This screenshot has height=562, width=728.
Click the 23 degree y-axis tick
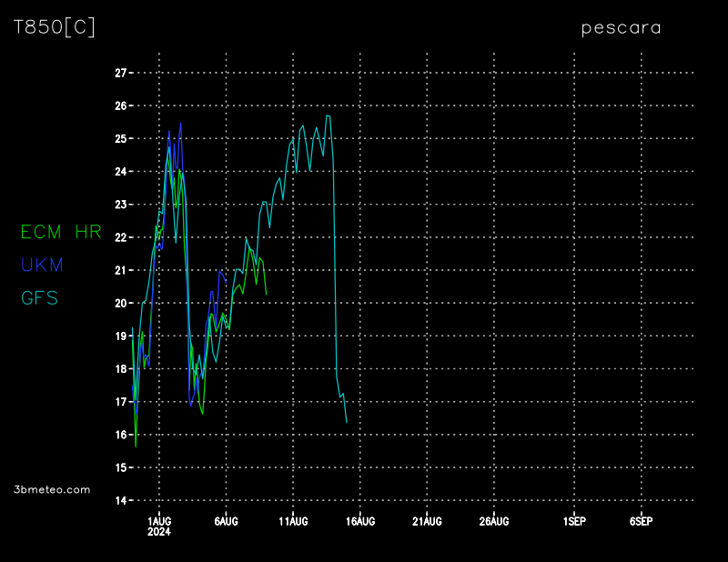click(119, 205)
